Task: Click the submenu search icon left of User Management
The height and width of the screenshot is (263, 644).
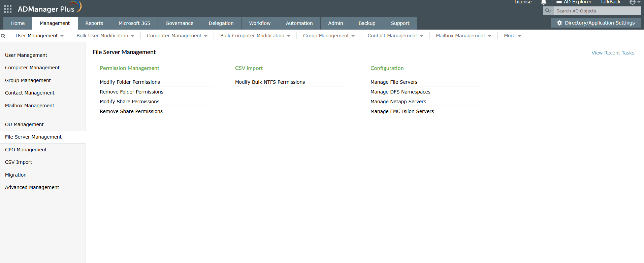Action: click(x=3, y=36)
